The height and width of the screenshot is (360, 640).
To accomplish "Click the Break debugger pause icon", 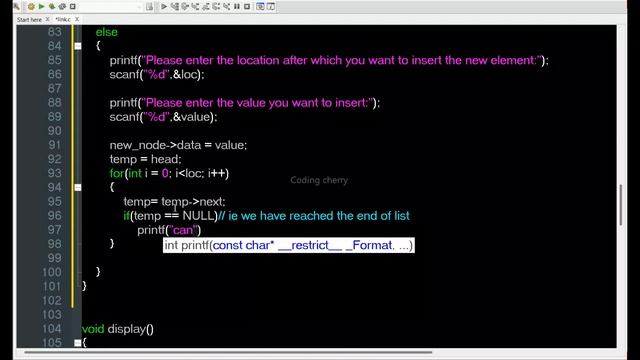I will (x=237, y=7).
